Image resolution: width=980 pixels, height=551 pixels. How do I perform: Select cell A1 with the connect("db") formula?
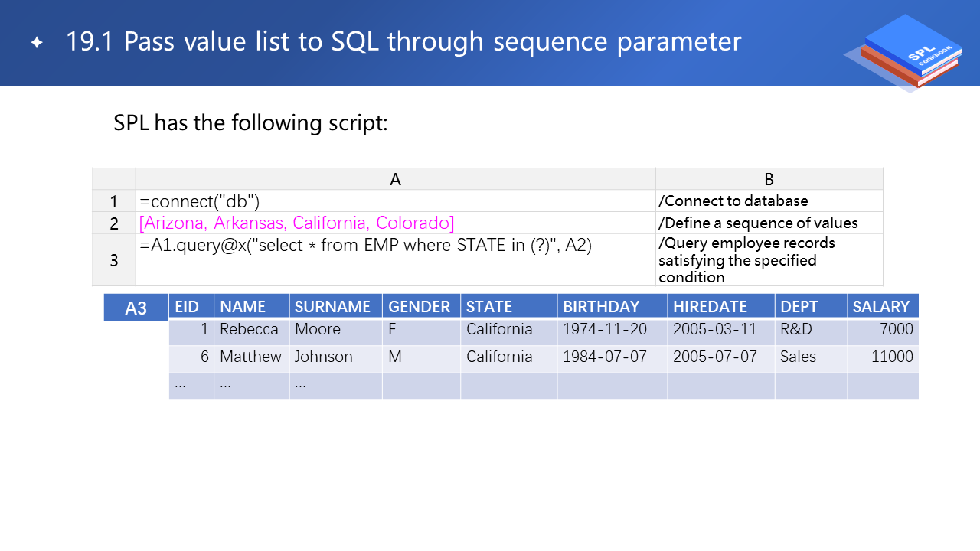(395, 201)
